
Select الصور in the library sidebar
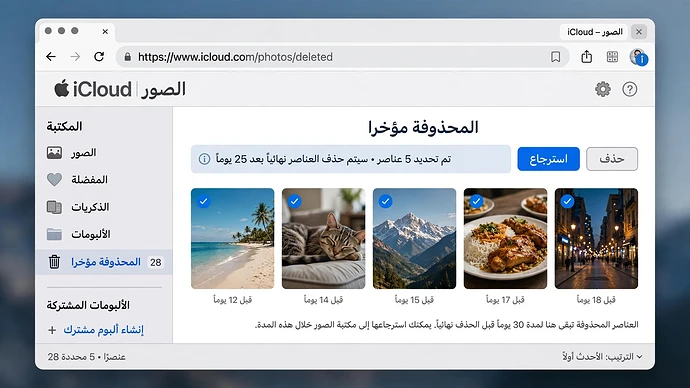104,153
